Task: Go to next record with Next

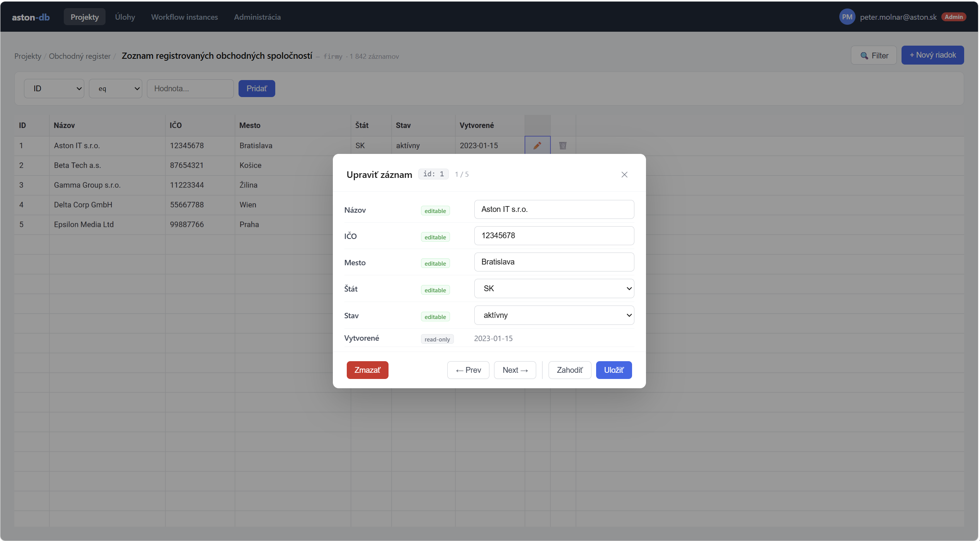Action: click(515, 370)
